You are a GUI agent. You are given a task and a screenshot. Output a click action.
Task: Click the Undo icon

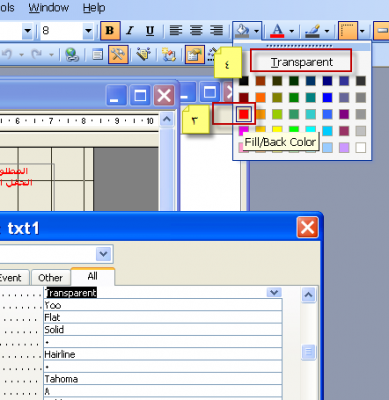pyautogui.click(x=8, y=54)
